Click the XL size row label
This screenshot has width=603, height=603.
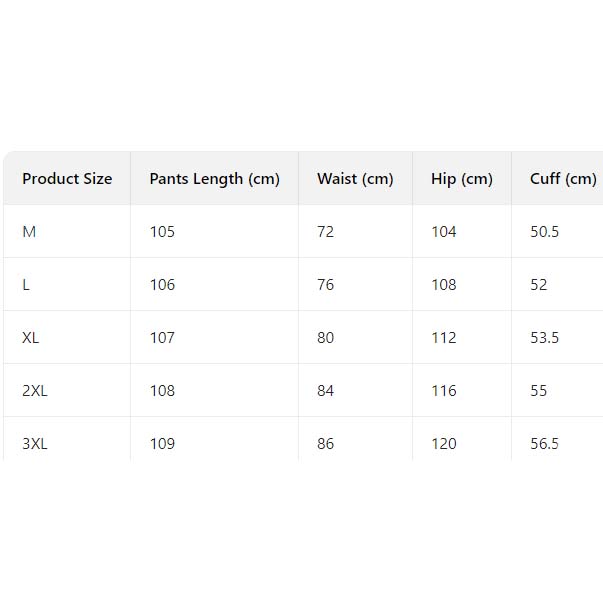[31, 338]
